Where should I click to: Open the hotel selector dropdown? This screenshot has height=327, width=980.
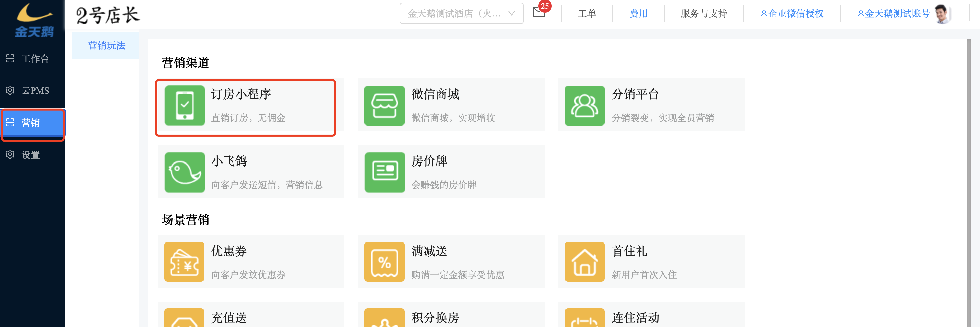461,14
